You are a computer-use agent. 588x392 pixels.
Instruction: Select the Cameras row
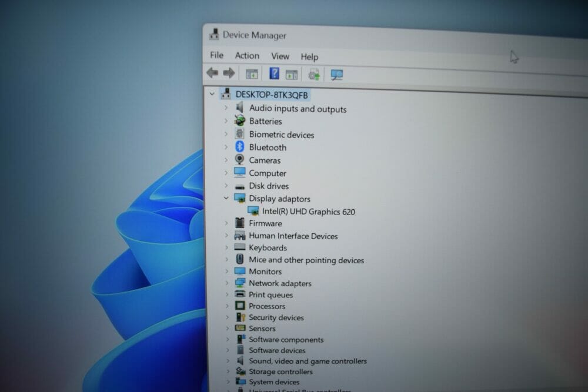[x=265, y=160]
